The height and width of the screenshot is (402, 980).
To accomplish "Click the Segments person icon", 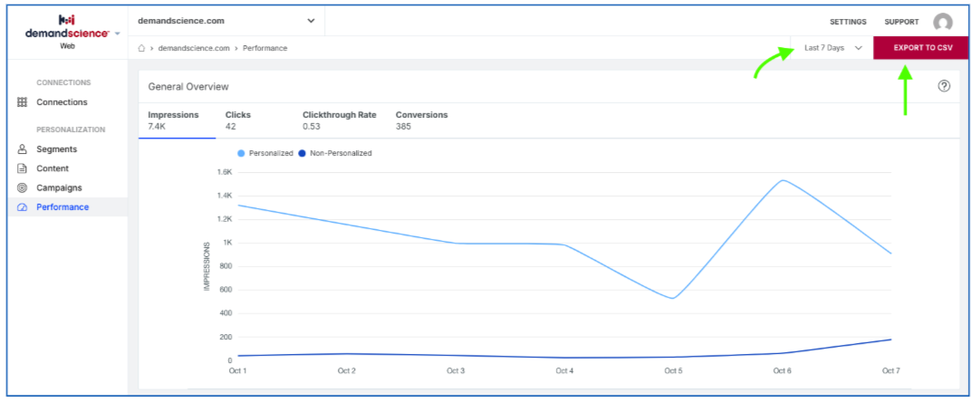I will [x=23, y=149].
